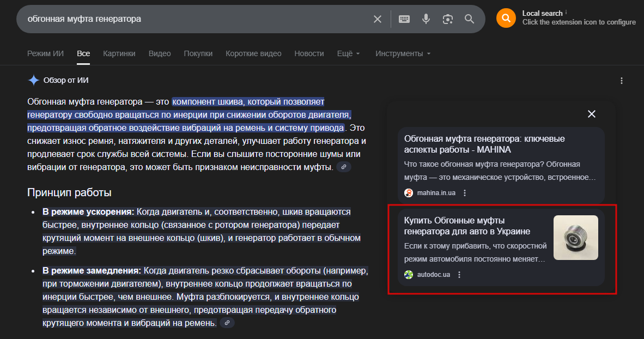
Task: Open the on-screen keyboard input tool
Action: click(404, 19)
